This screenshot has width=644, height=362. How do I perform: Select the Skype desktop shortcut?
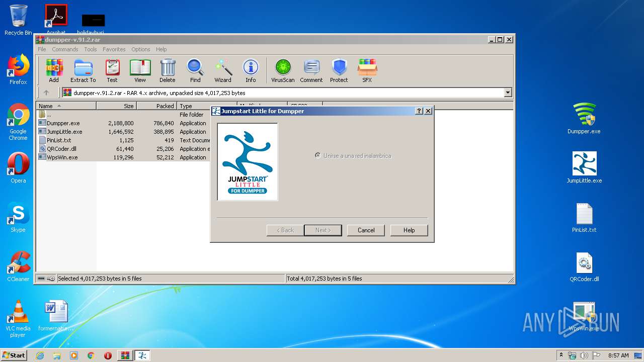point(18,217)
